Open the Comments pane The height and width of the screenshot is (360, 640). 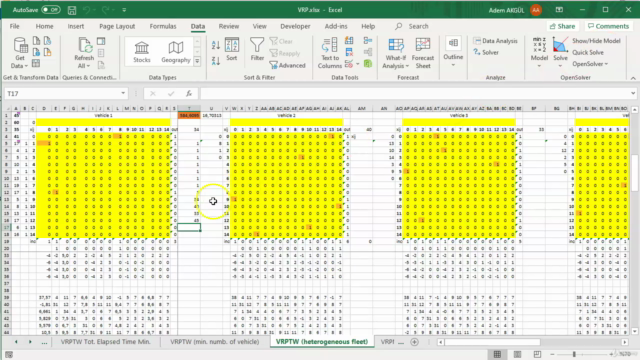(x=608, y=26)
